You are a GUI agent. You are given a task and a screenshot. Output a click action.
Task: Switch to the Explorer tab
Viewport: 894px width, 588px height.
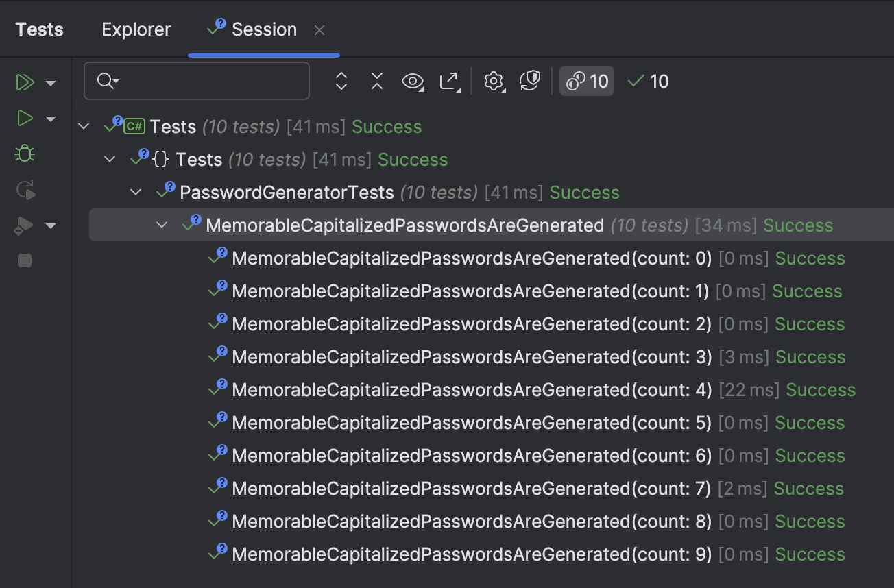(136, 29)
